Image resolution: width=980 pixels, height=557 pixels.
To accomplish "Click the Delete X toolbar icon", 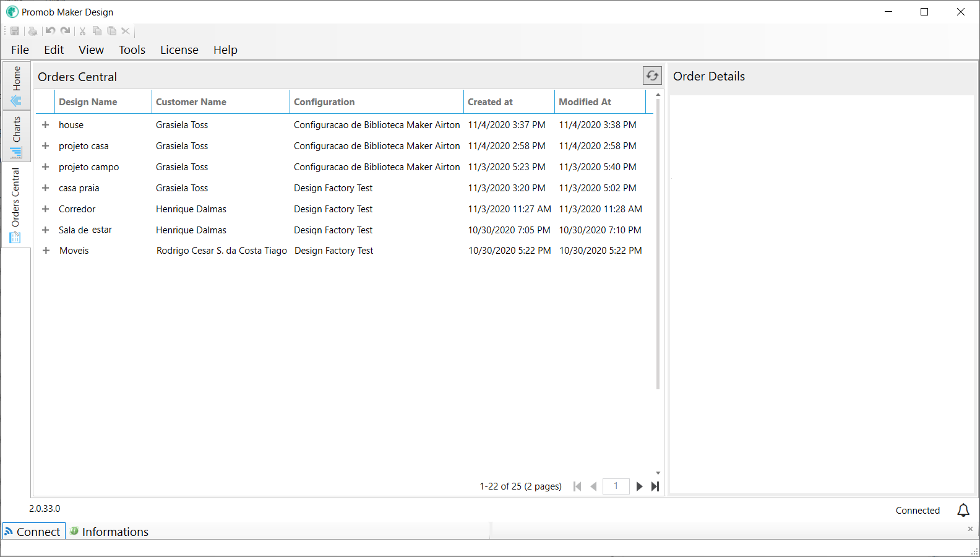I will point(126,31).
